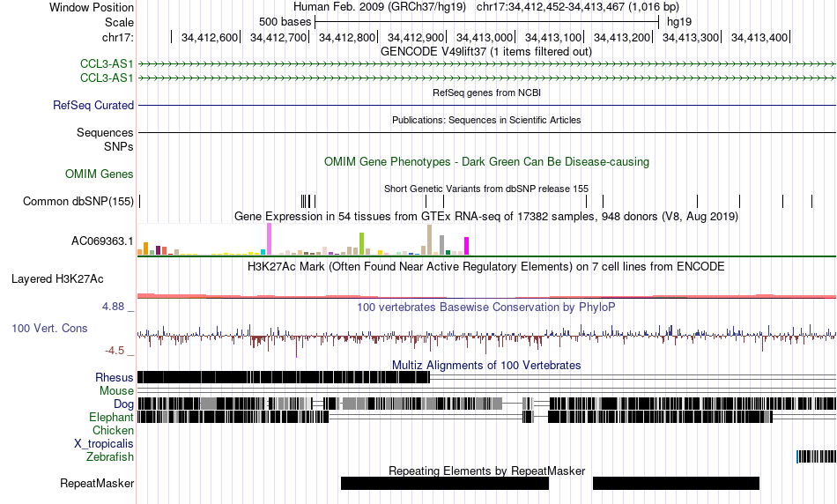Open Short Genetic Variants from dbSNP title
This screenshot has width=837, height=504.
point(486,189)
